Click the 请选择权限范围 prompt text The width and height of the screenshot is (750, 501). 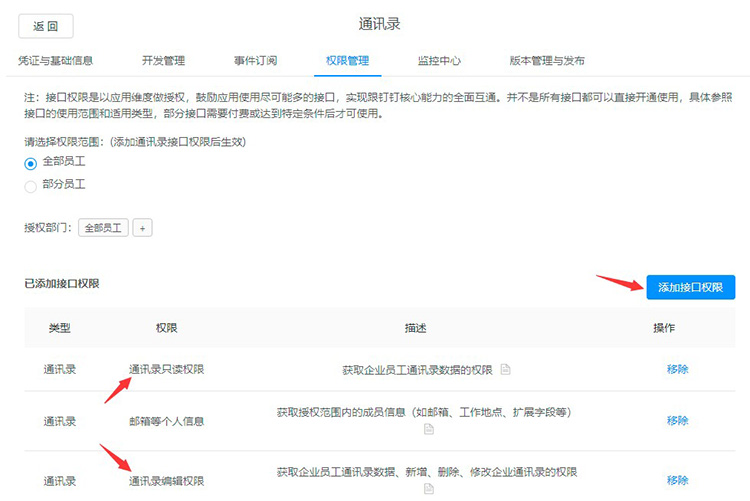(x=135, y=142)
